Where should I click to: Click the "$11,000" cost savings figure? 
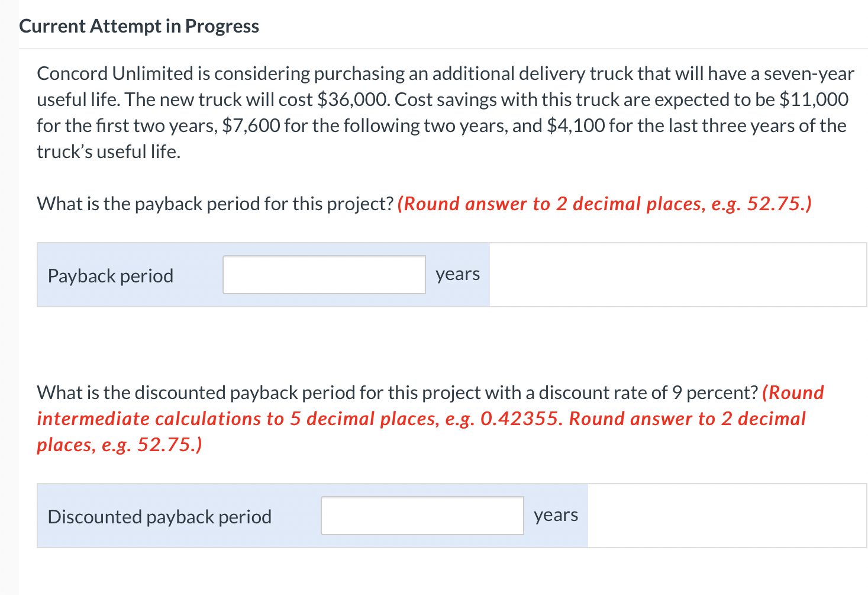coord(814,99)
